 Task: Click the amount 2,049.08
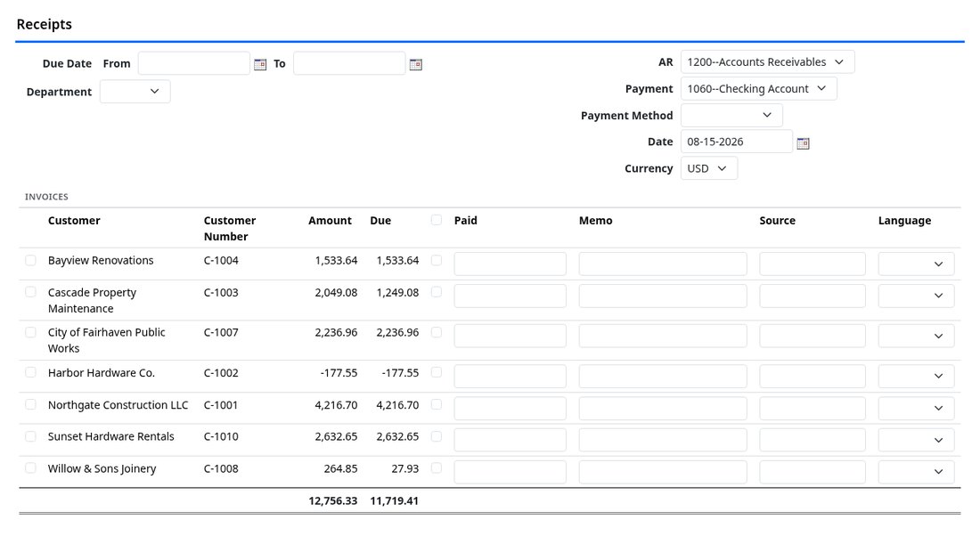click(x=336, y=292)
